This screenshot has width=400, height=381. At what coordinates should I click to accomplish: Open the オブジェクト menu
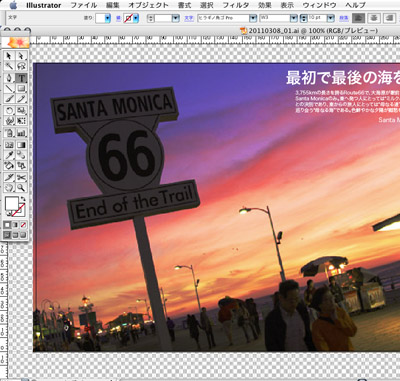(x=148, y=5)
